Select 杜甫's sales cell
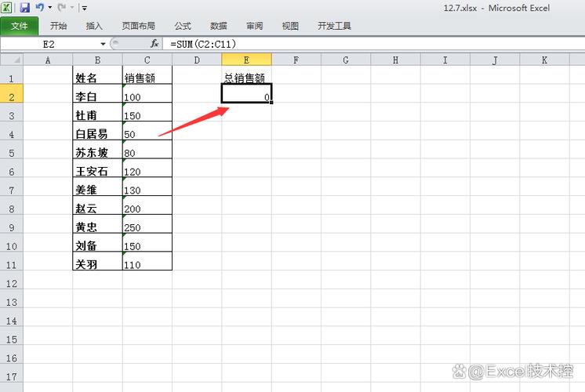Viewport: 585px width, 392px height. tap(147, 112)
